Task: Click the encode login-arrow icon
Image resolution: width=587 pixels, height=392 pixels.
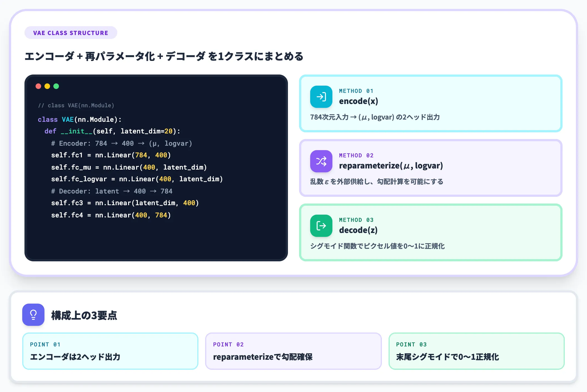Action: pos(321,97)
